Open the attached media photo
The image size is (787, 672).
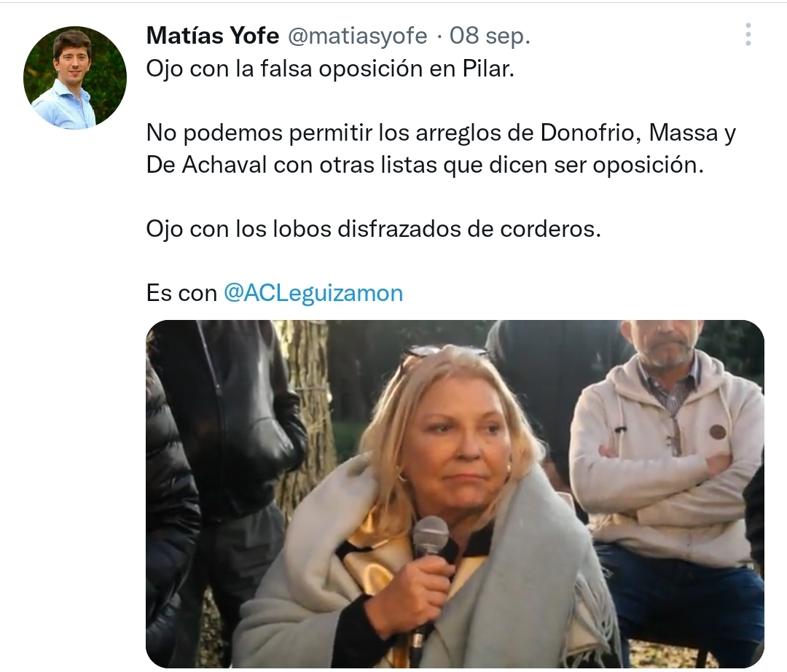pos(455,494)
